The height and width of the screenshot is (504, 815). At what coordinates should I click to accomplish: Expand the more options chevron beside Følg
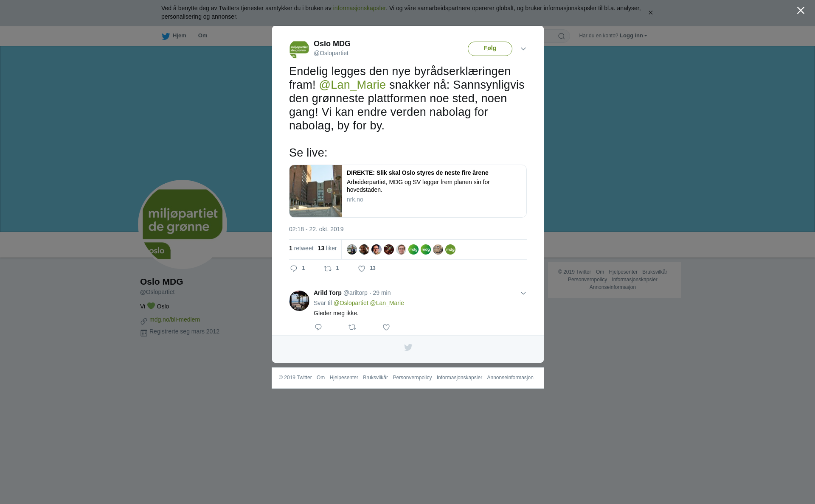coord(523,49)
